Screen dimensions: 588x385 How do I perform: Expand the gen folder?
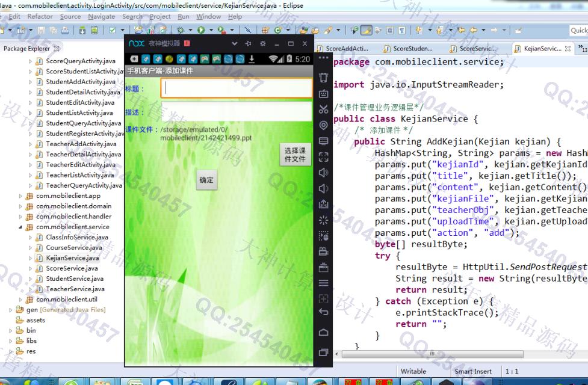[x=10, y=310]
